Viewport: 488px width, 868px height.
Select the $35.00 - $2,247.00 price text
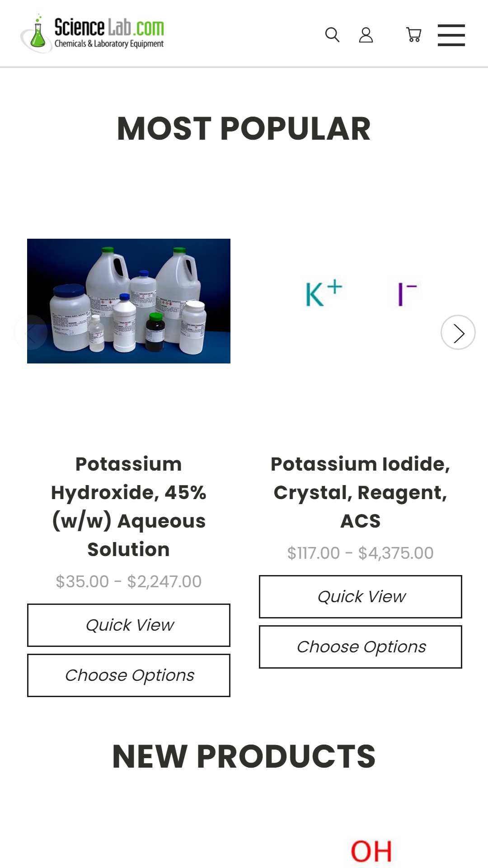click(x=129, y=581)
